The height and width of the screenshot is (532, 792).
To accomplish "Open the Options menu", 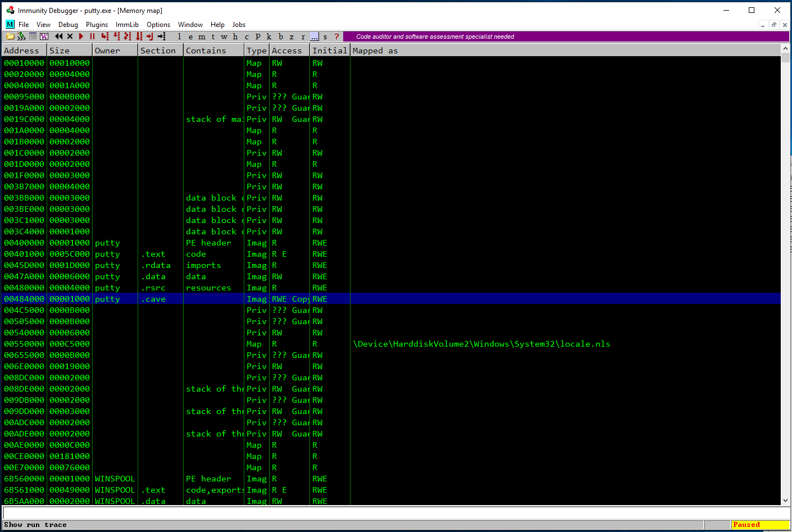I will click(158, 25).
